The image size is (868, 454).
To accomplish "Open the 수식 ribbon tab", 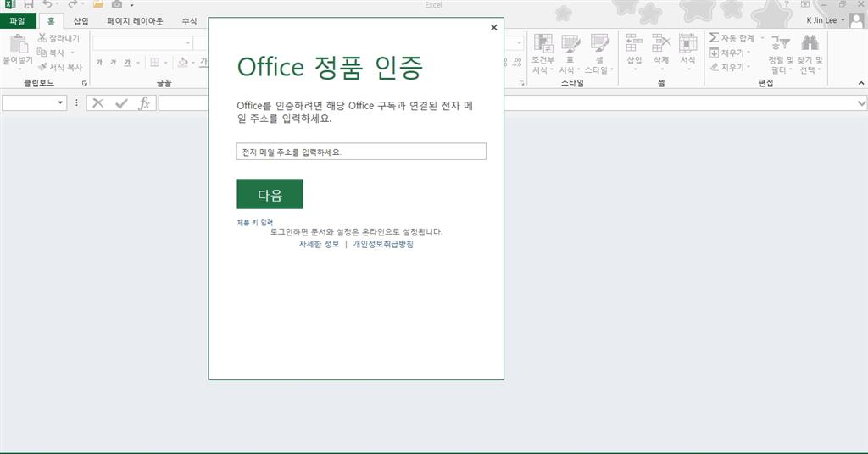I will pyautogui.click(x=189, y=21).
